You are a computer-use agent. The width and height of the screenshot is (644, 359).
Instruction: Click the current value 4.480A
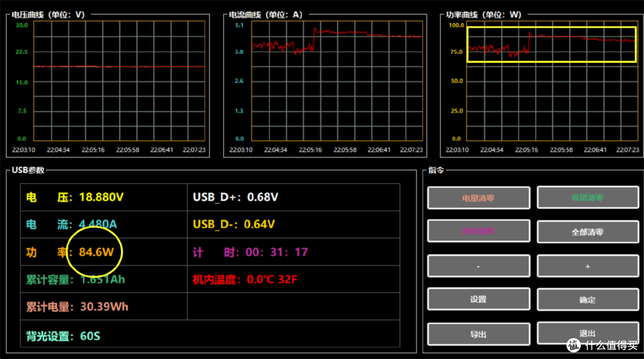click(x=98, y=224)
